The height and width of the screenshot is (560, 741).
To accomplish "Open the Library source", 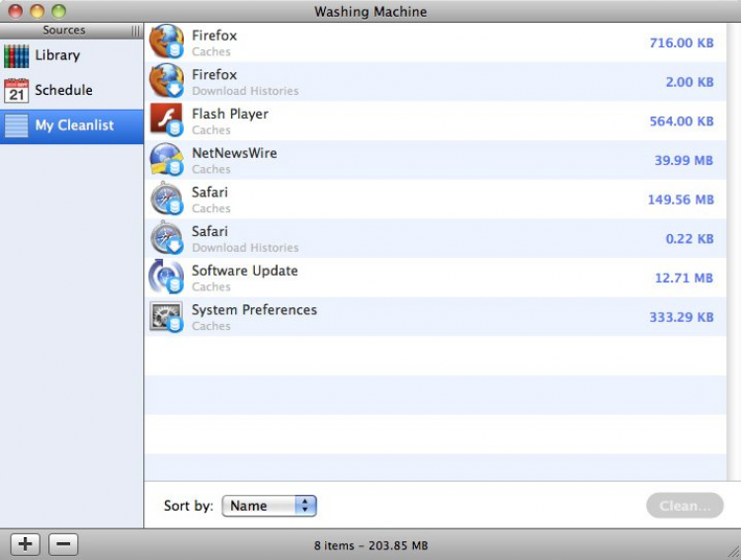I will pyautogui.click(x=72, y=55).
